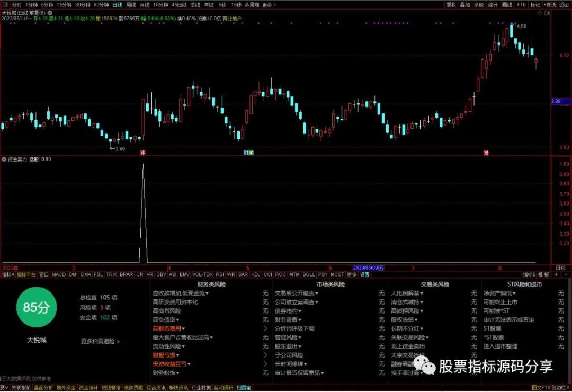The width and height of the screenshot is (572, 392).
Task: Select the RSI indicator
Action: coord(220,274)
